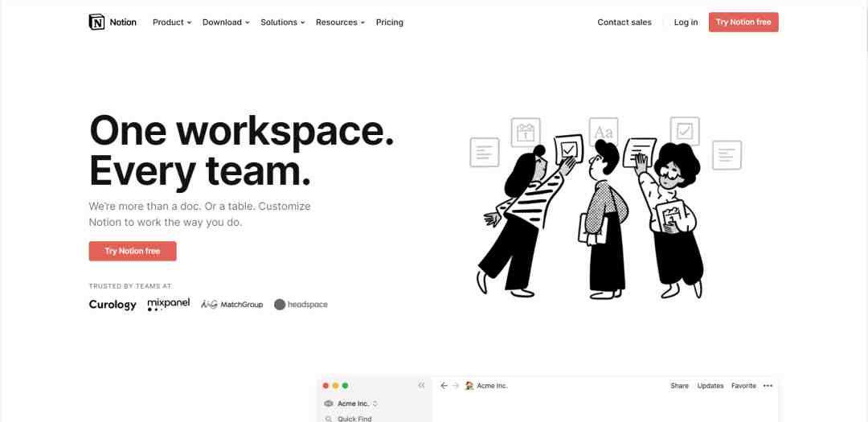Open the Download dropdown menu
868x422 pixels.
(226, 23)
